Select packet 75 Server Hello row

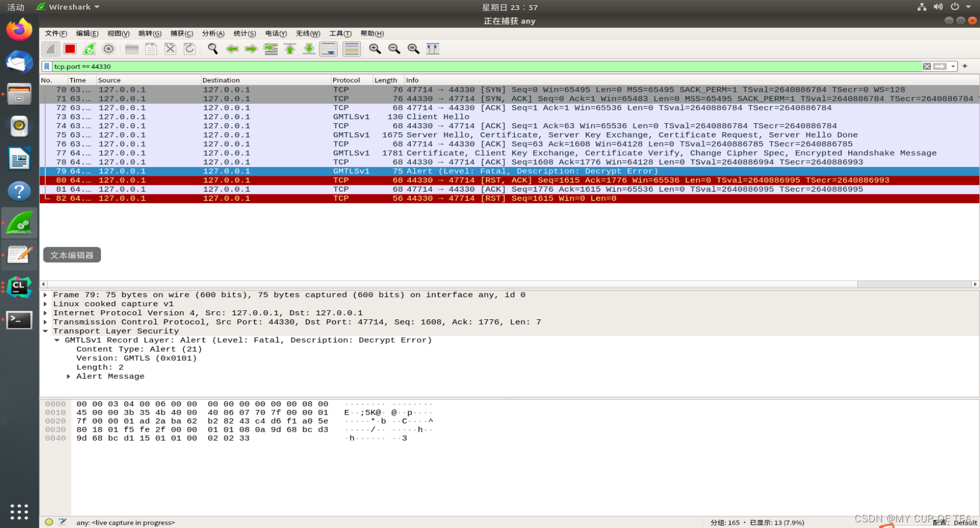coord(509,135)
